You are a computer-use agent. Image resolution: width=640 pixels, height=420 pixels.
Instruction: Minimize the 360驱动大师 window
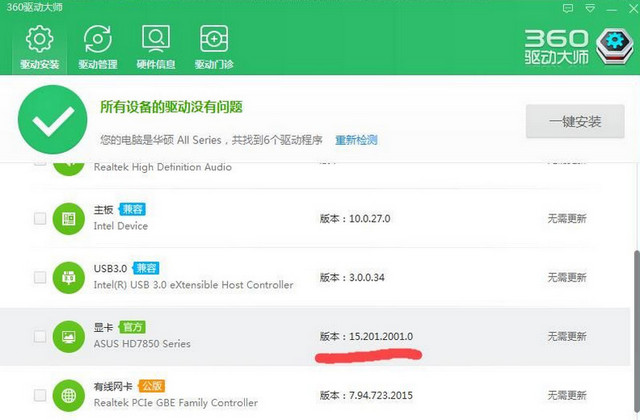(x=611, y=9)
